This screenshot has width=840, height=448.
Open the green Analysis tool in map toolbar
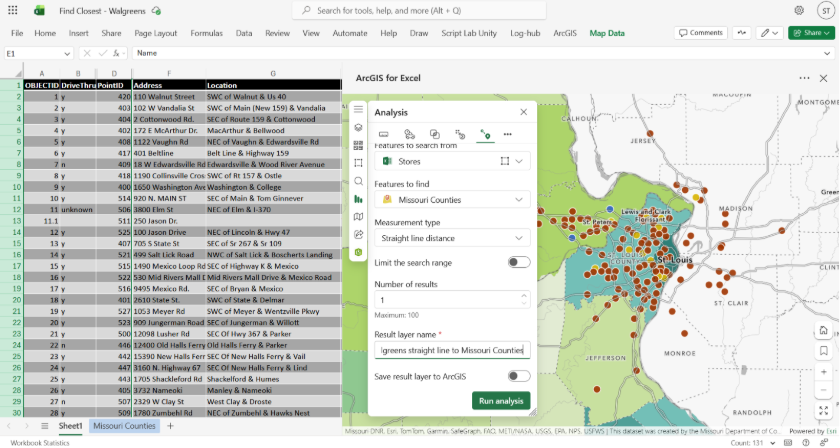pyautogui.click(x=358, y=199)
